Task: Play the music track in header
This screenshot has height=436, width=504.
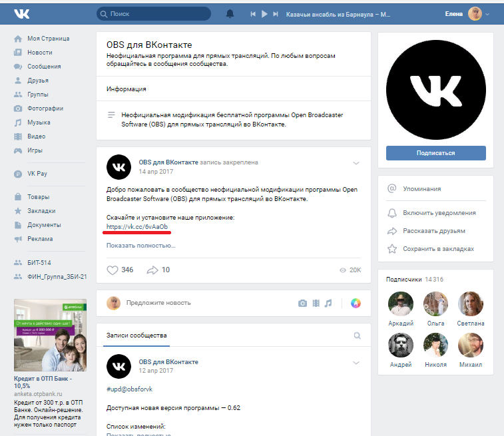Action: pos(264,14)
